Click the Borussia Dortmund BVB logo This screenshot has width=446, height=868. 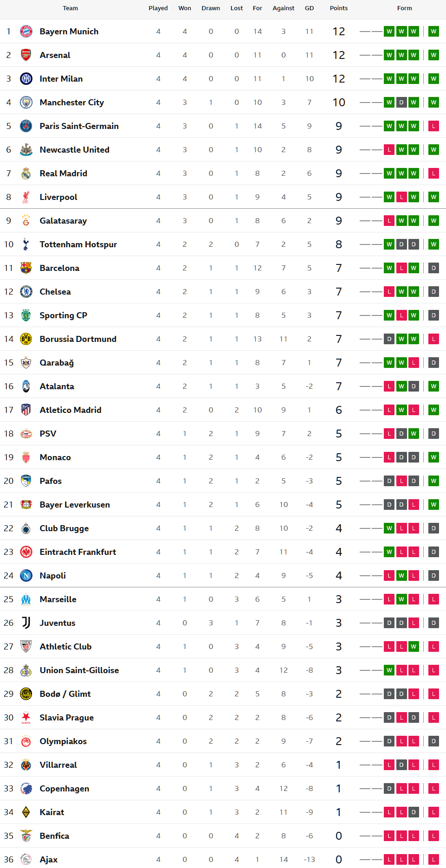point(26,339)
